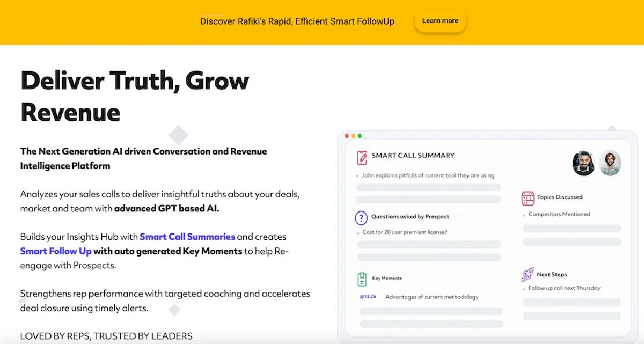Screen dimensions: 644x344
Task: Select the curly-haired man's avatar
Action: click(610, 163)
